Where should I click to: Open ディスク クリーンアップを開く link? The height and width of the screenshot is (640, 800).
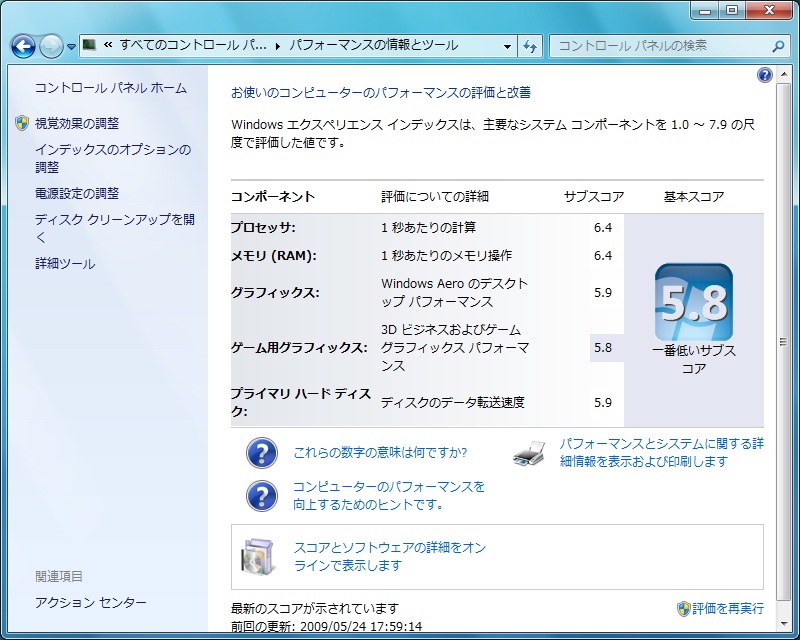click(115, 228)
